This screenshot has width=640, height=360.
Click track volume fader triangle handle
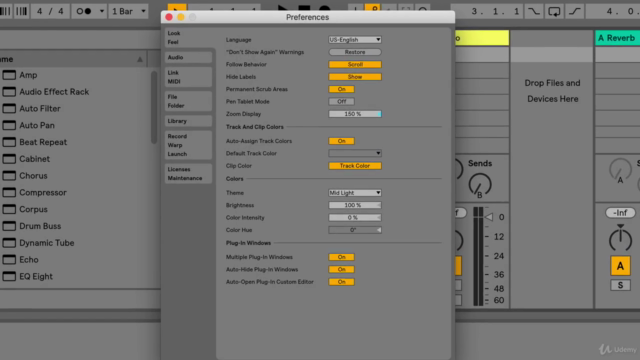489,217
